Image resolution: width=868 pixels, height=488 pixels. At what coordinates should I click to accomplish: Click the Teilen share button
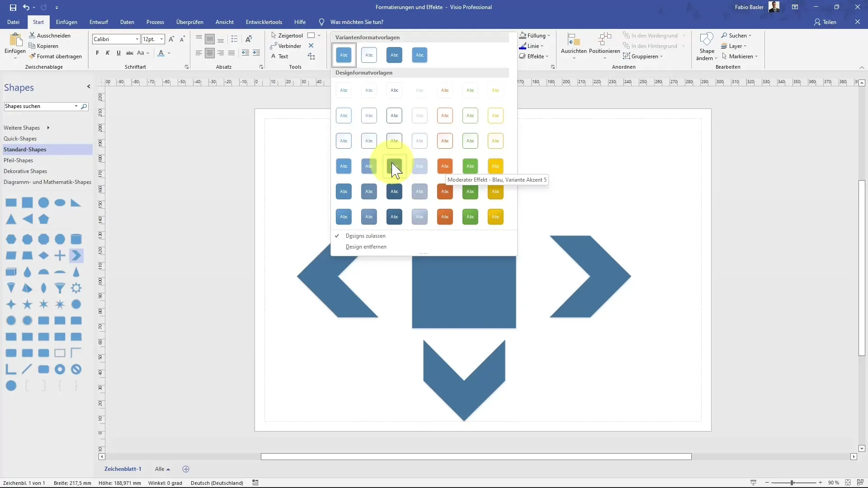826,22
